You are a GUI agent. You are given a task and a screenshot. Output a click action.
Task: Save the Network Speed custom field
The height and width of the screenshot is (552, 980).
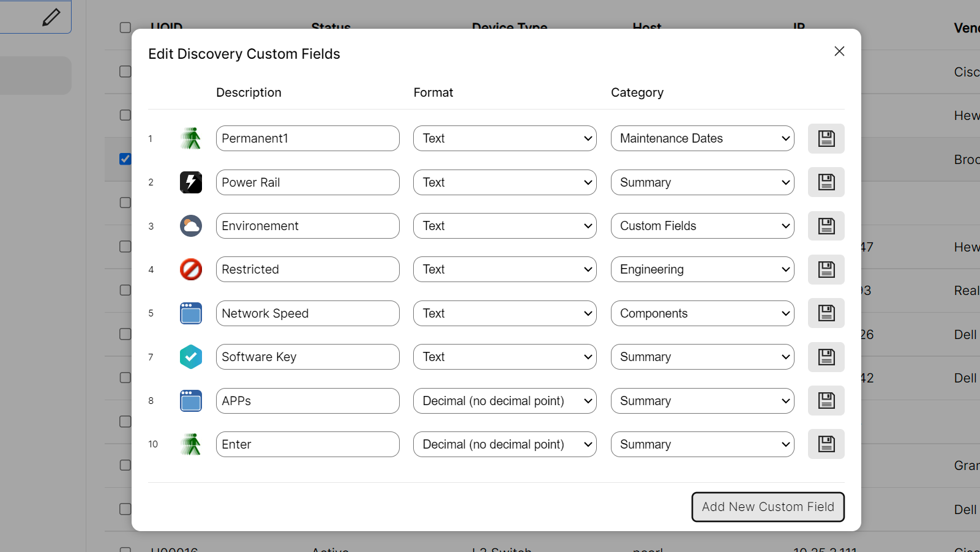pyautogui.click(x=826, y=313)
